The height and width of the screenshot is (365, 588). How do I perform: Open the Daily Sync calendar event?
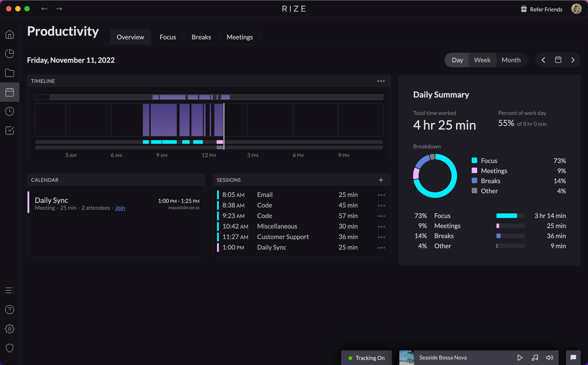pos(116,202)
